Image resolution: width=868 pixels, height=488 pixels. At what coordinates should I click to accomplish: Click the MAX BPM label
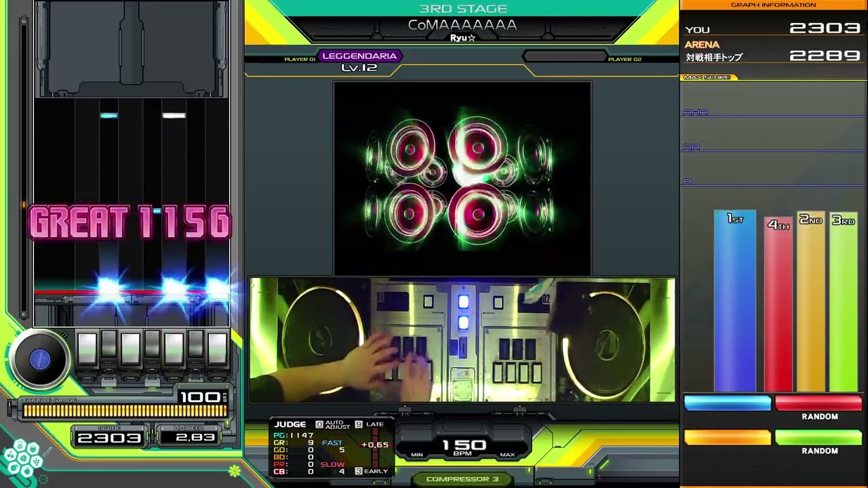point(507,455)
